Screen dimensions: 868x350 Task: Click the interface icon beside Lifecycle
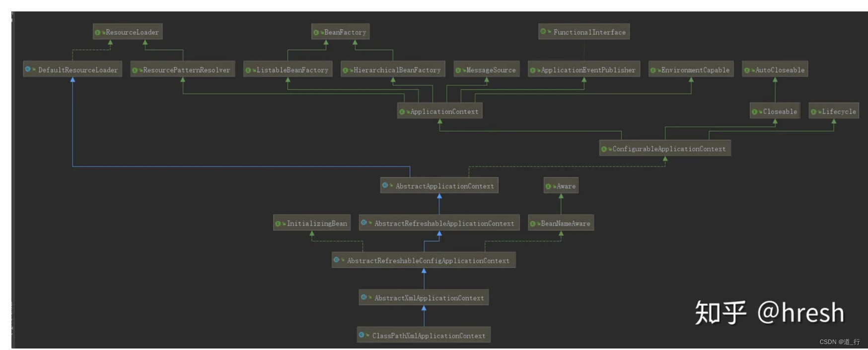click(x=813, y=112)
